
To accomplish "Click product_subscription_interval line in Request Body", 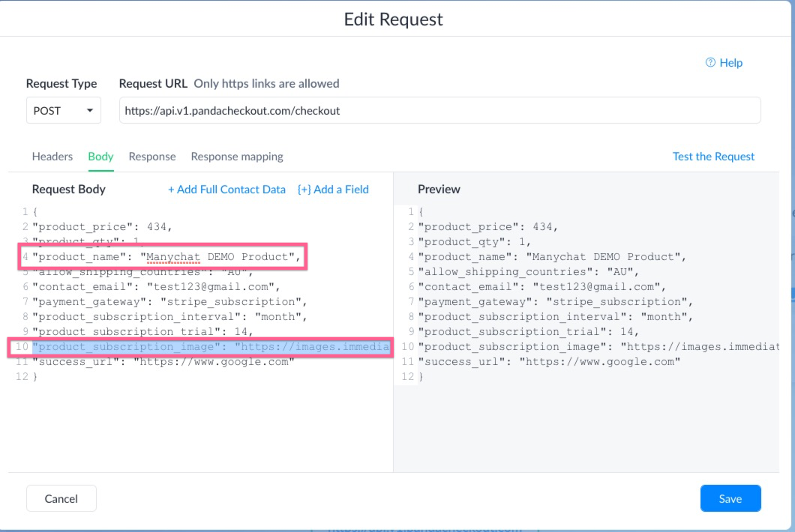I will (169, 317).
